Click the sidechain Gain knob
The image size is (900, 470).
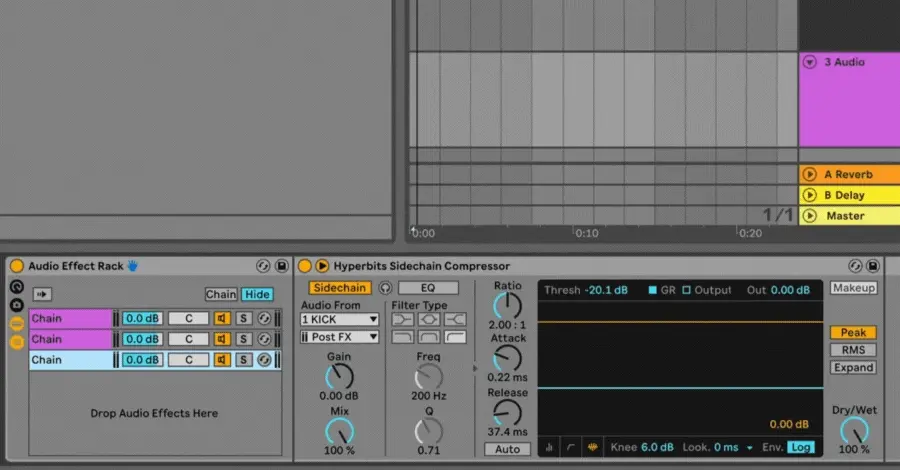click(x=339, y=376)
